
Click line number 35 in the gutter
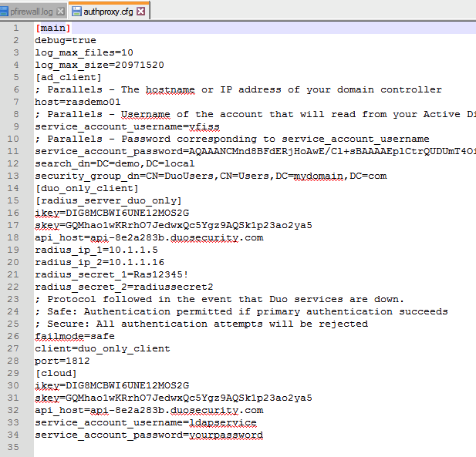click(x=13, y=447)
